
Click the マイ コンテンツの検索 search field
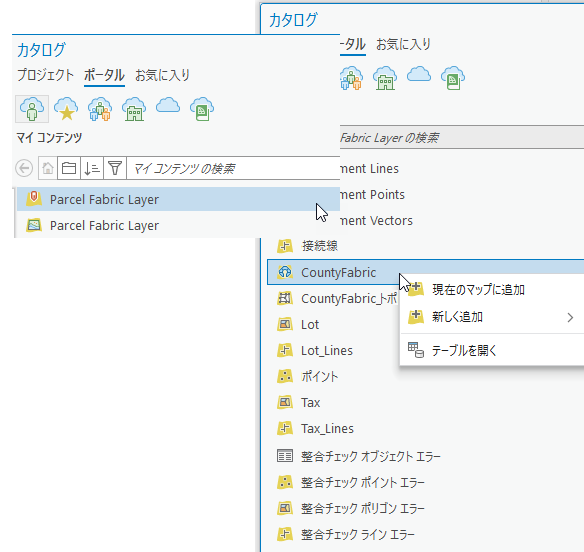click(234, 168)
